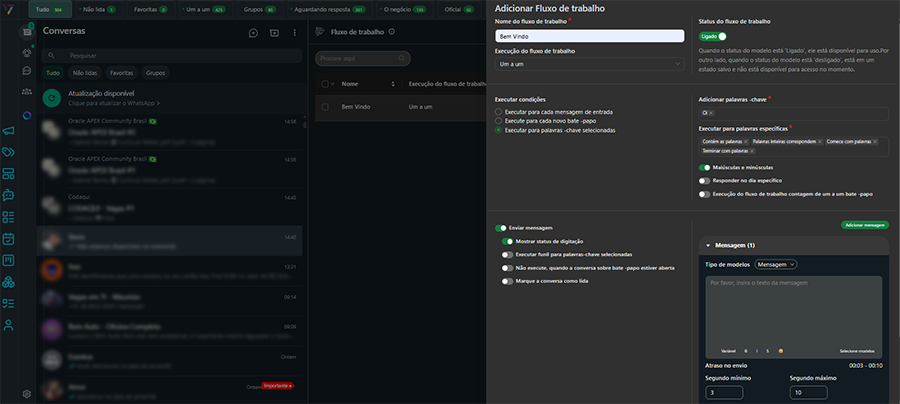The image size is (900, 404).
Task: Enable 'Marque a conversa como lida' toggle
Action: pos(508,281)
